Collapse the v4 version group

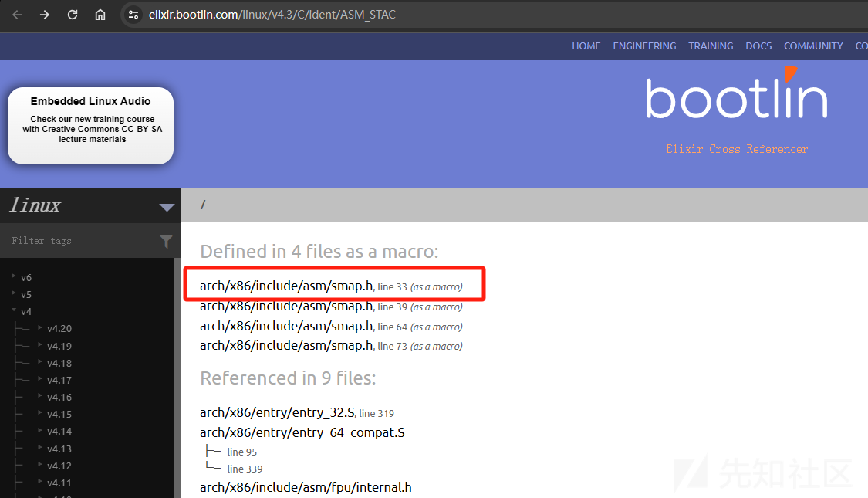(x=14, y=310)
